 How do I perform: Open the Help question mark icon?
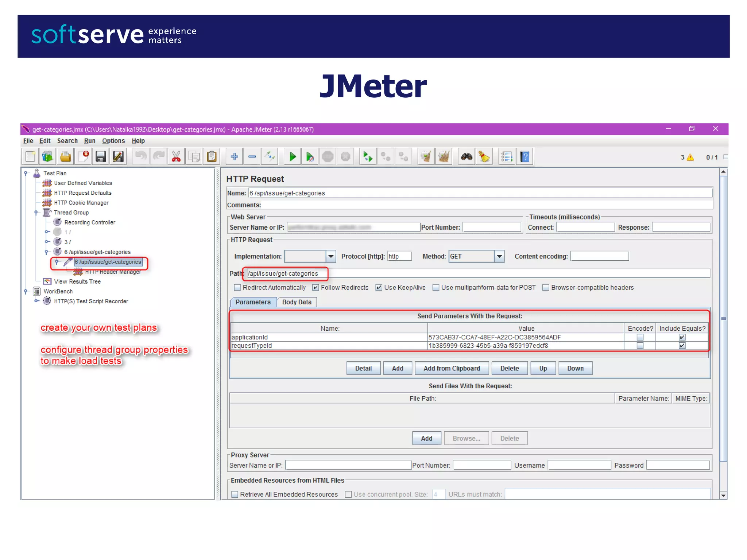click(x=525, y=157)
